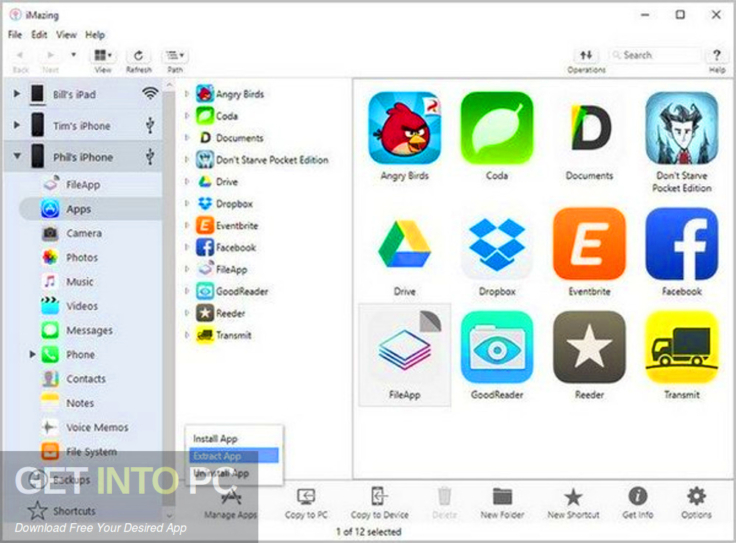Screen dimensions: 736x543
Task: Expand the Phone sidebar item
Action: [32, 354]
